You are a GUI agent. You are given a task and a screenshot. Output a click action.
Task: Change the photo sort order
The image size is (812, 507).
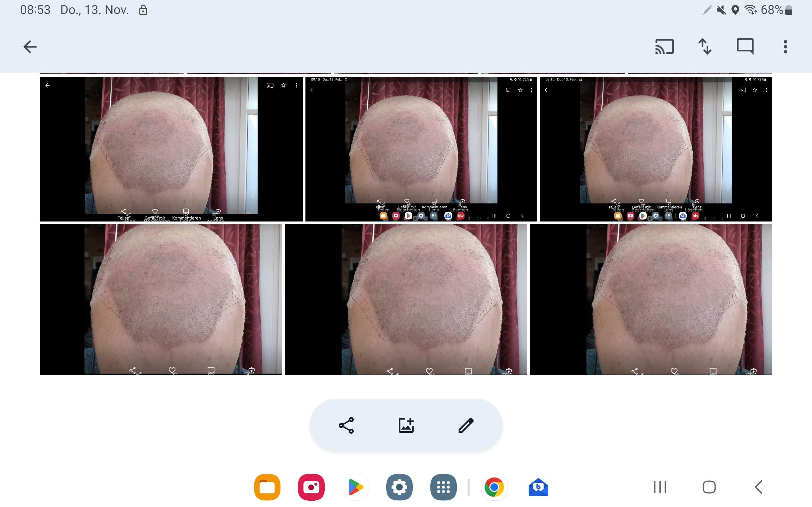point(705,46)
